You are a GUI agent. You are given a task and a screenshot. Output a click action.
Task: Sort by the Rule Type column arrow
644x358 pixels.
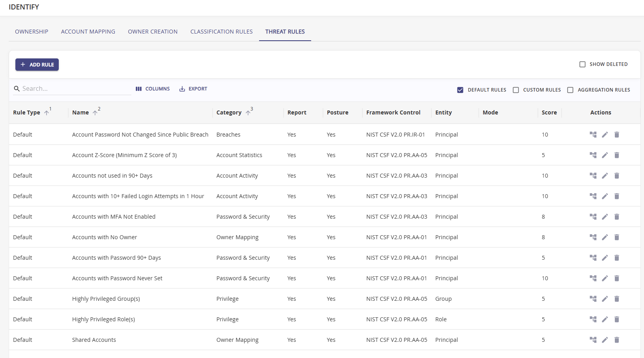(x=47, y=113)
